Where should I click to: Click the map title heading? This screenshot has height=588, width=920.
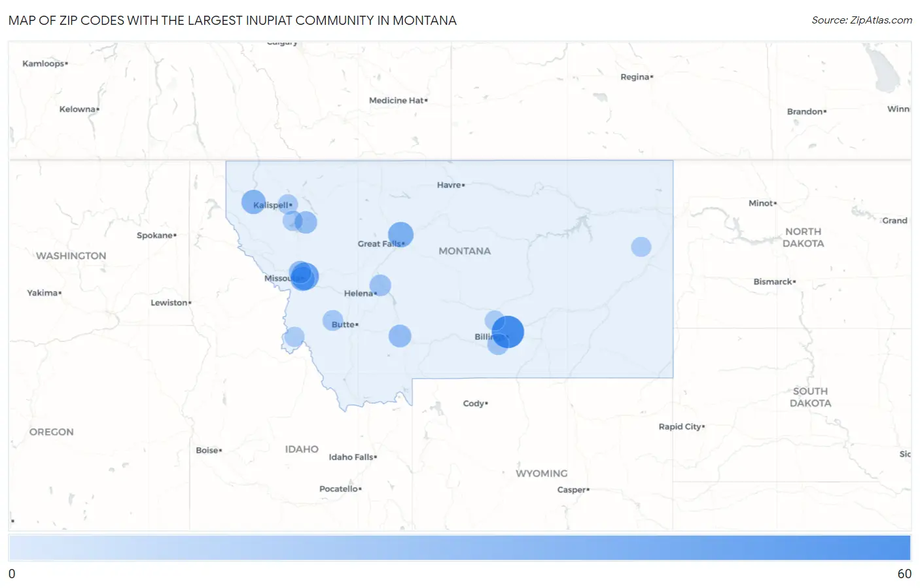pyautogui.click(x=232, y=20)
